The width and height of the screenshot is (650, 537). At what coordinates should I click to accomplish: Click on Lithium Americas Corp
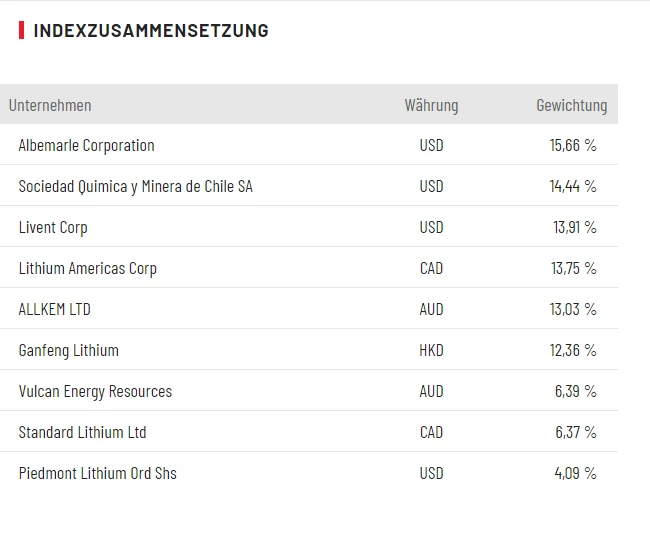coord(87,268)
